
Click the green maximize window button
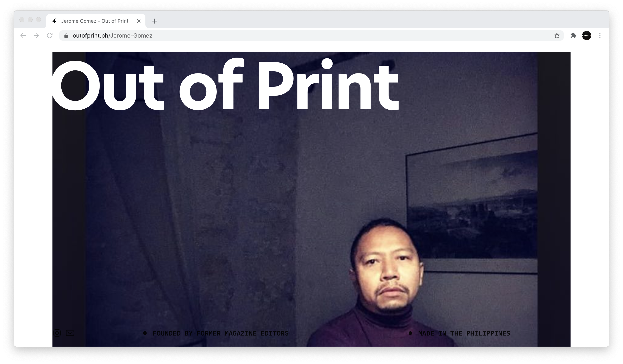click(x=38, y=20)
